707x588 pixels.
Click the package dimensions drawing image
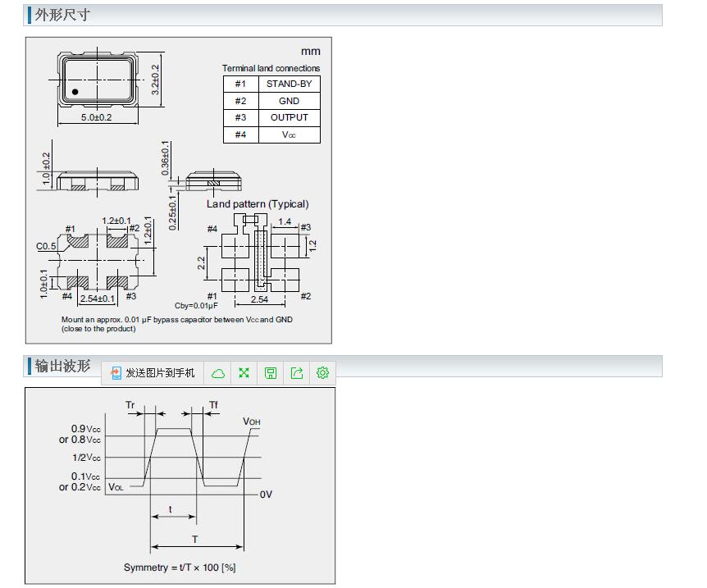[x=179, y=190]
